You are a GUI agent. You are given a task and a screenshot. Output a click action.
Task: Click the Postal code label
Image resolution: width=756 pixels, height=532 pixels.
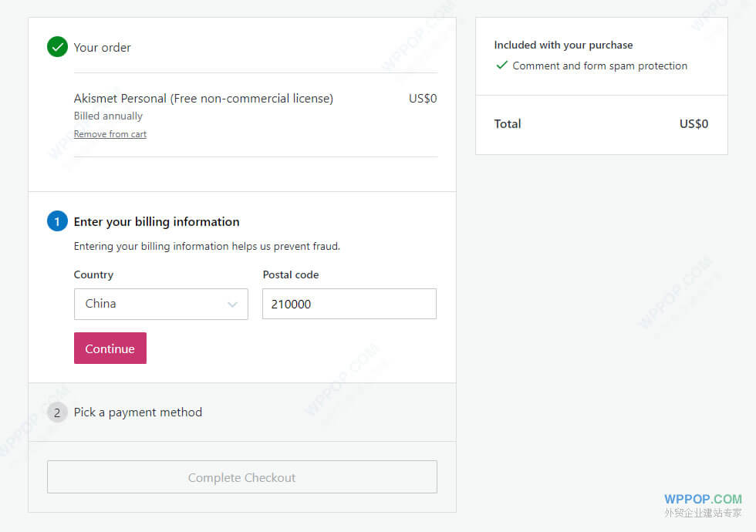pos(290,274)
